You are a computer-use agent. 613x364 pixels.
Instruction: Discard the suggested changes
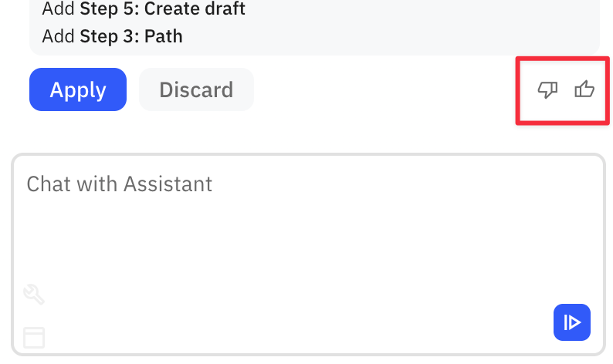(196, 89)
